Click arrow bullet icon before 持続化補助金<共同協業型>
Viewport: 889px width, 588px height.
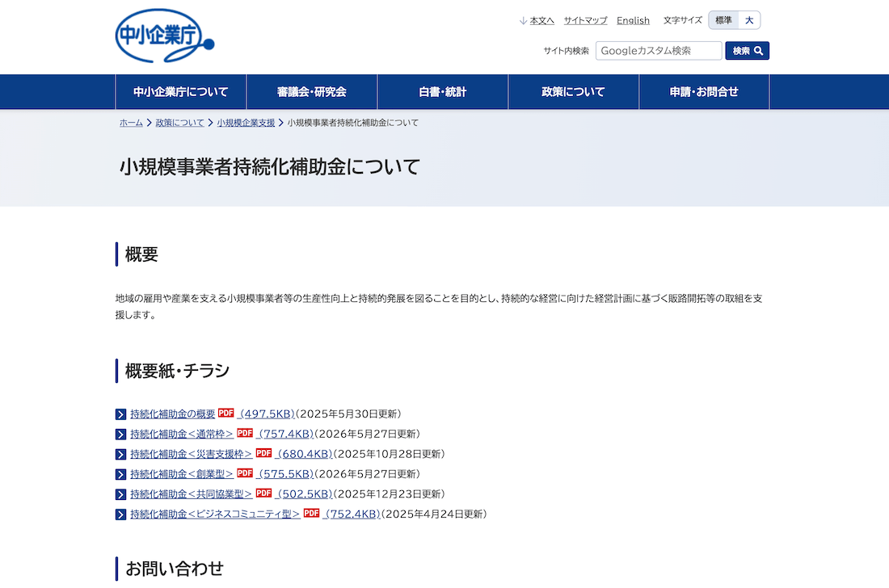120,494
